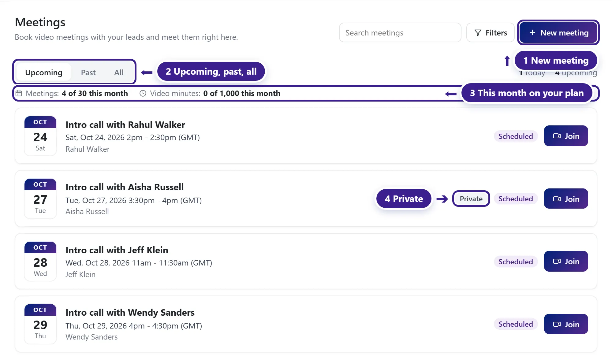The width and height of the screenshot is (612, 364).
Task: Switch to the Past meetings tab
Action: tap(88, 72)
